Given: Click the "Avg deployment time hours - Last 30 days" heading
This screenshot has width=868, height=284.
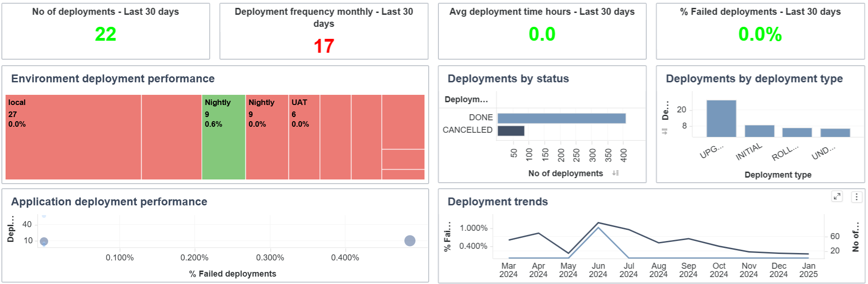Looking at the screenshot, I should point(542,12).
